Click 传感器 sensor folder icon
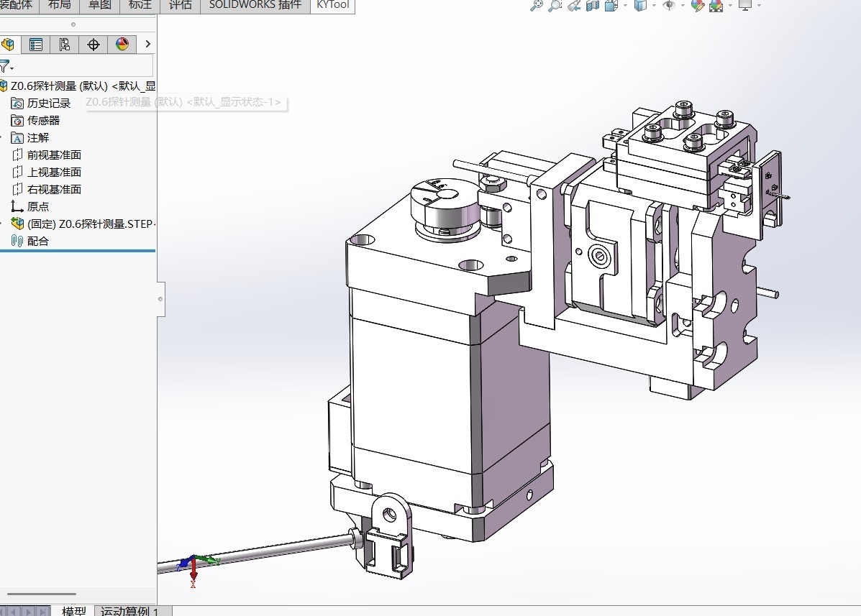Image resolution: width=861 pixels, height=616 pixels. (17, 121)
